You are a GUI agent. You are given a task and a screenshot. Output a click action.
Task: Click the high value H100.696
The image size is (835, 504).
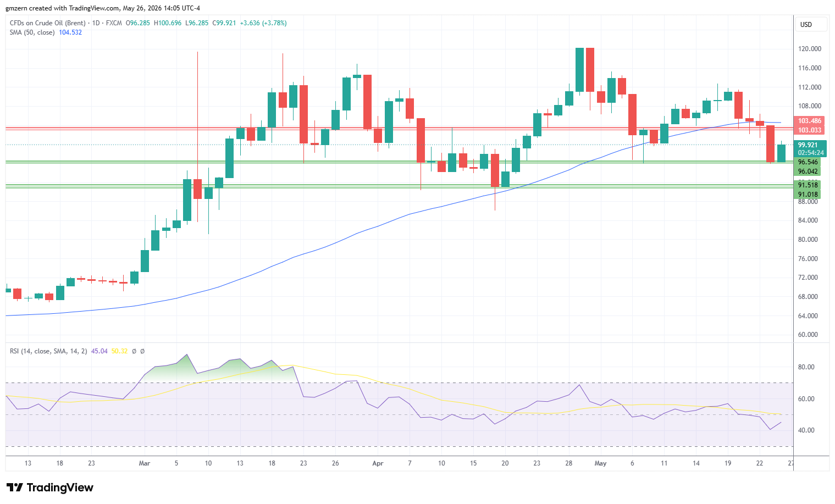[x=168, y=23]
